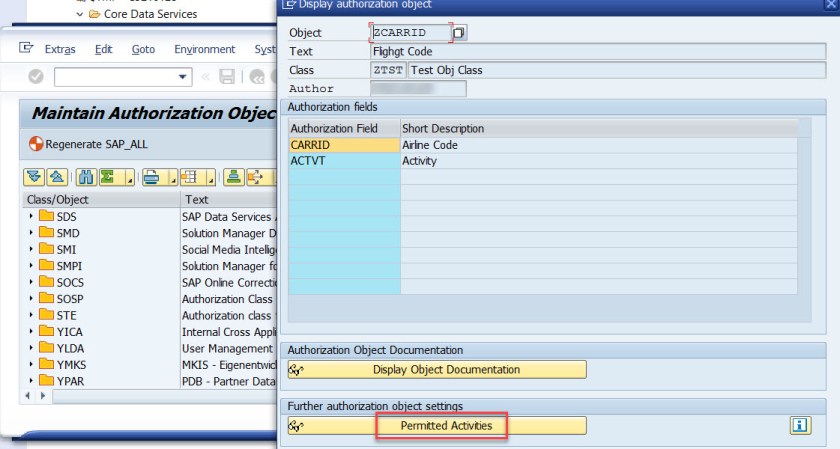This screenshot has height=449, width=840.
Task: Select the CARRID authorization field cell
Action: coord(344,145)
